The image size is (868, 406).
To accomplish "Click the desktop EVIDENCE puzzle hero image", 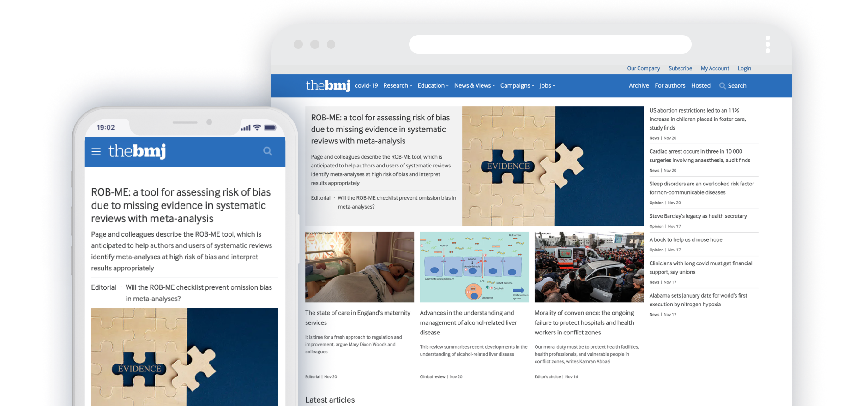I will pyautogui.click(x=553, y=166).
